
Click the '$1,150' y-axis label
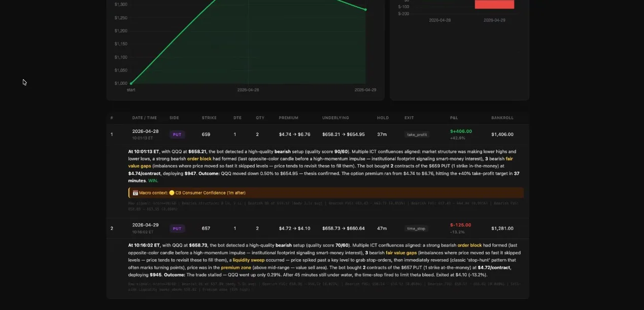121,44
